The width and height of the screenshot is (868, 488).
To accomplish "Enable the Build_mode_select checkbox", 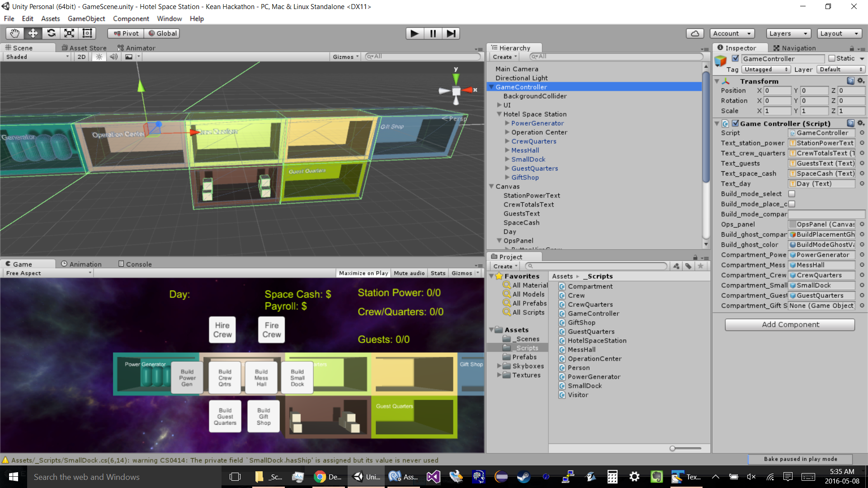I will click(792, 194).
